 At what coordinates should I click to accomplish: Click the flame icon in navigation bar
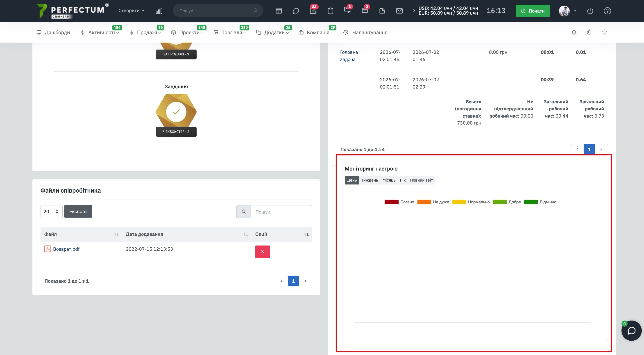coord(589,32)
